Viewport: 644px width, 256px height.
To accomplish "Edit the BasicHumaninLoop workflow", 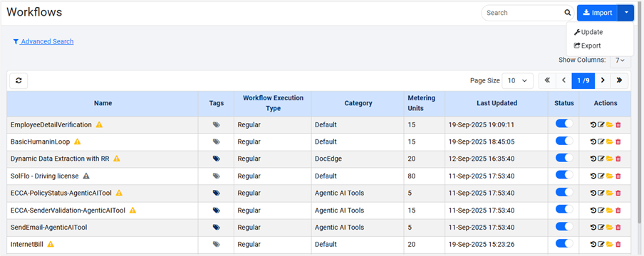I will [601, 142].
